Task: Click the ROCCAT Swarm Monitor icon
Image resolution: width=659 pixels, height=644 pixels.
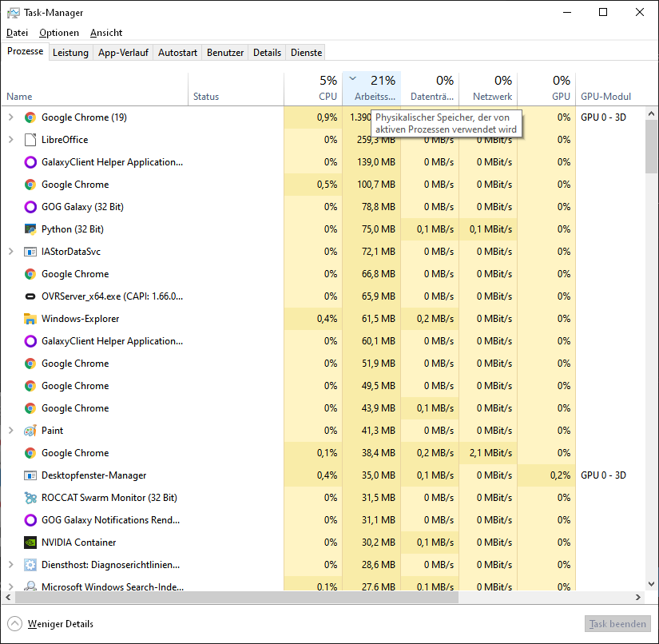Action: pyautogui.click(x=30, y=498)
